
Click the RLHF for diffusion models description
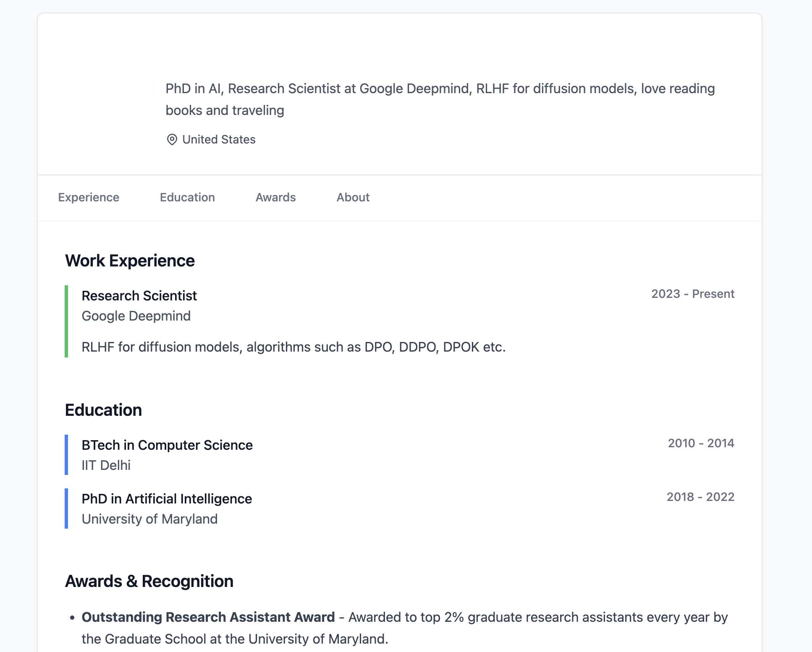(x=293, y=347)
